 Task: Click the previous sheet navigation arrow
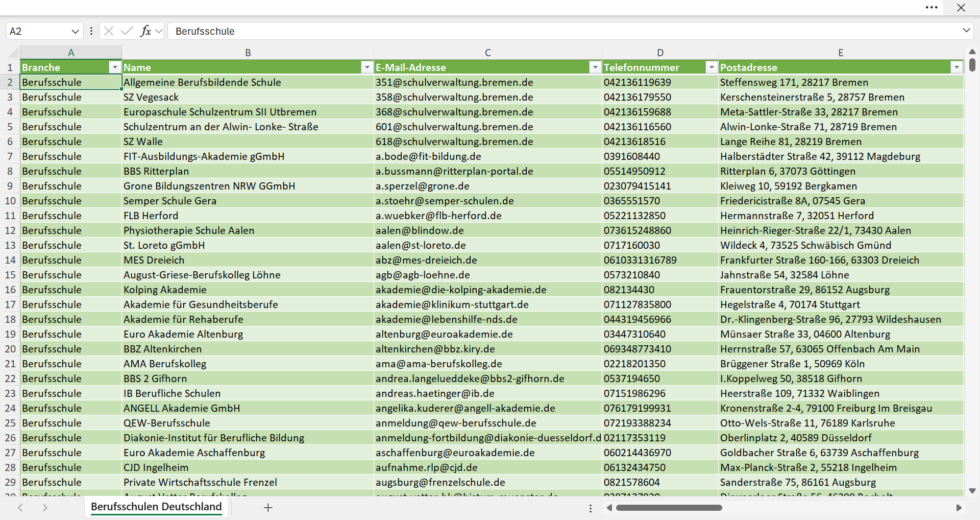(20, 507)
